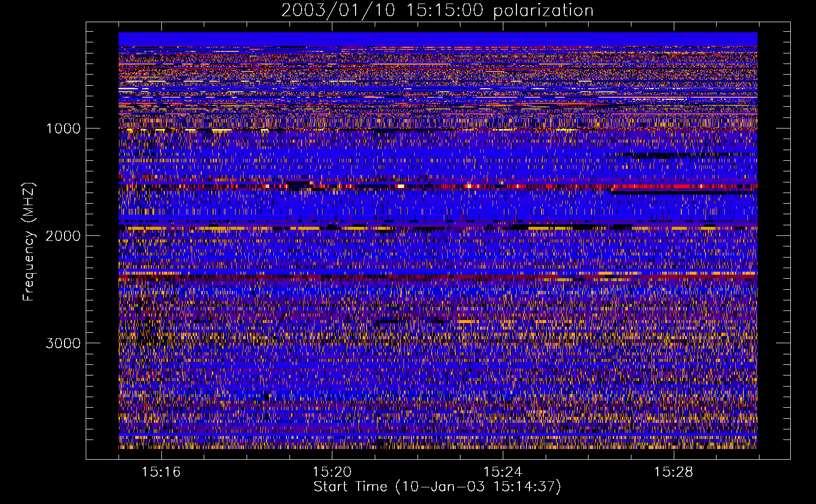Click the 'Start Time (10-Jan-03 15:14:37)' label
This screenshot has height=504, width=816.
(x=437, y=487)
